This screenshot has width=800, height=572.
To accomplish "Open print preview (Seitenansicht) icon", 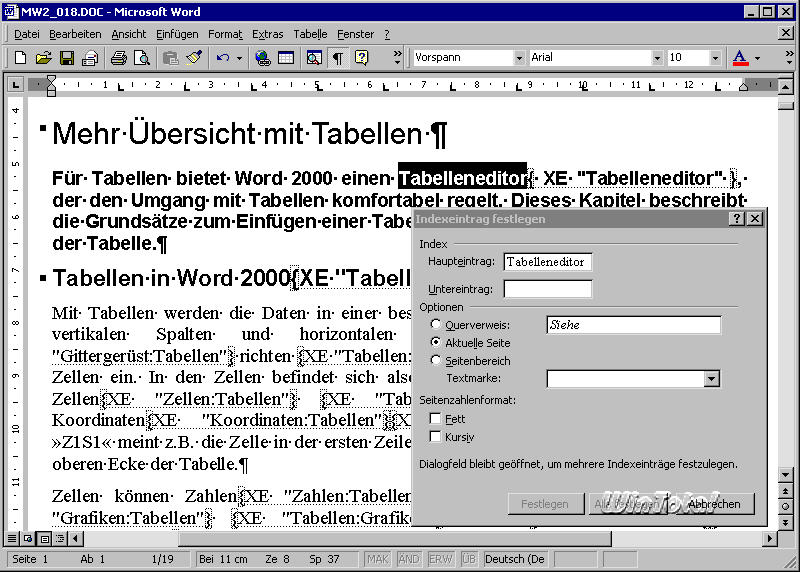I will 142,58.
